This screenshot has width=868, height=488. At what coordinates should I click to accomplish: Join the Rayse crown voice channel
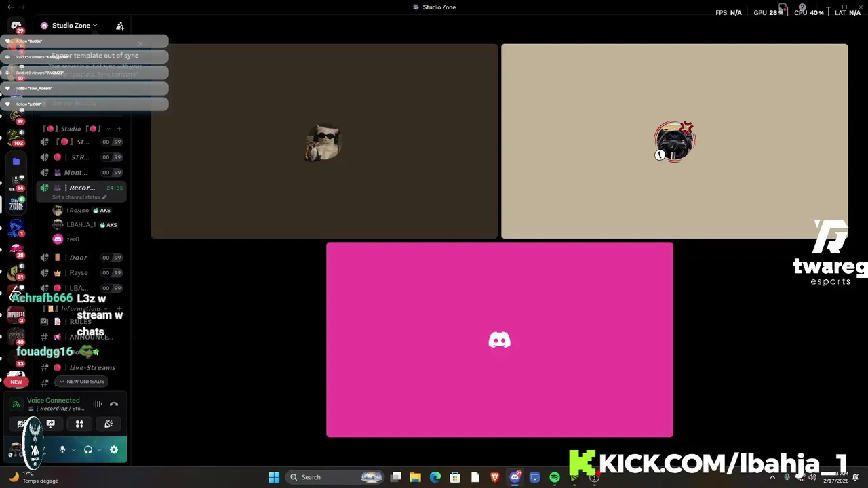point(81,273)
